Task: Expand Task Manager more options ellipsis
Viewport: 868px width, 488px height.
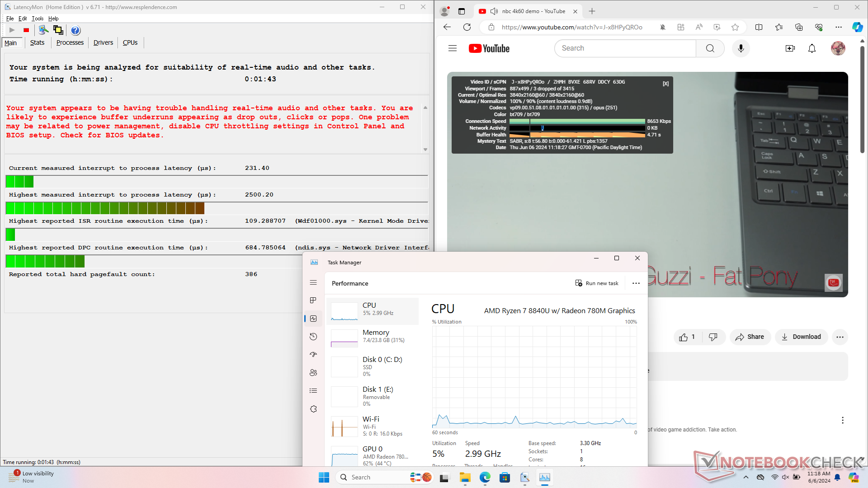Action: tap(636, 283)
